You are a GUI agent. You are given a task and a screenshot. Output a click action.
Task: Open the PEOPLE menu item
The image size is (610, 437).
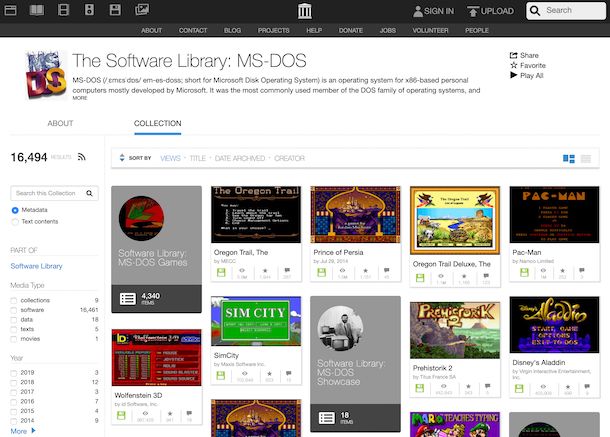477,30
